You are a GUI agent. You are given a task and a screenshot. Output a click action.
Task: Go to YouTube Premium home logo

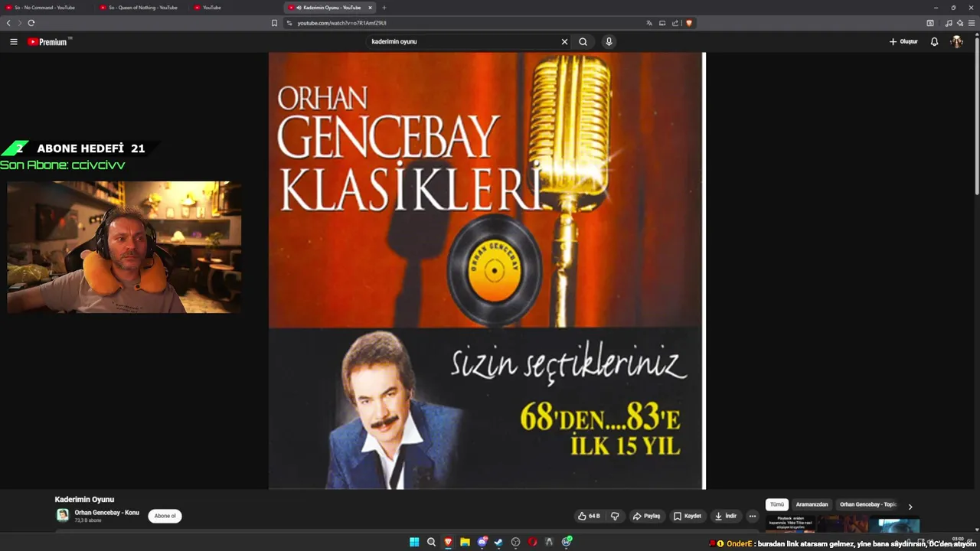(x=49, y=42)
